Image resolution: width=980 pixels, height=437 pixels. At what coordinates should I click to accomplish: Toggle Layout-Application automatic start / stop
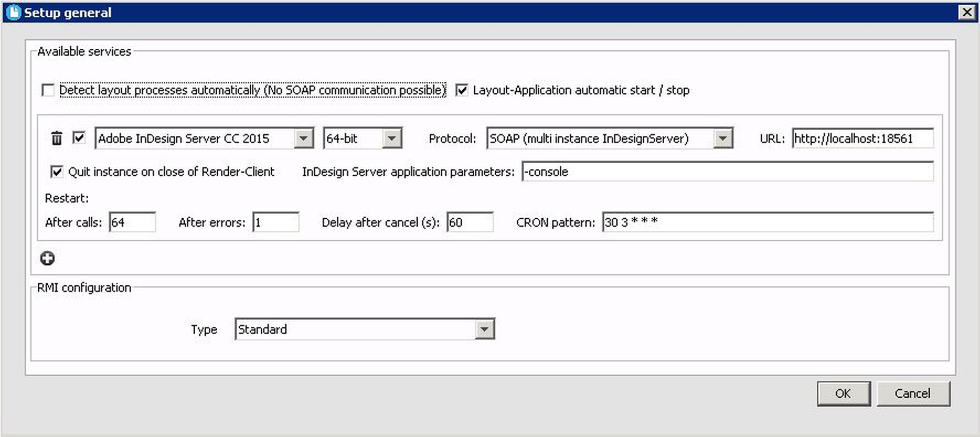[x=461, y=90]
